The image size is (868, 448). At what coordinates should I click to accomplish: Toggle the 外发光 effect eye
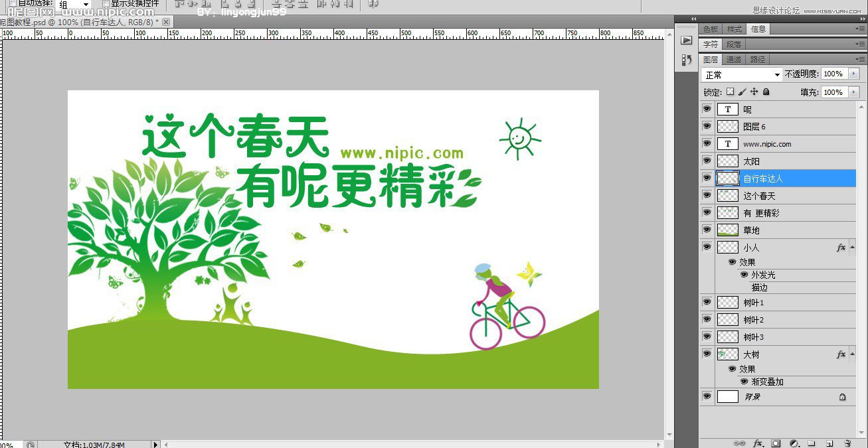744,274
